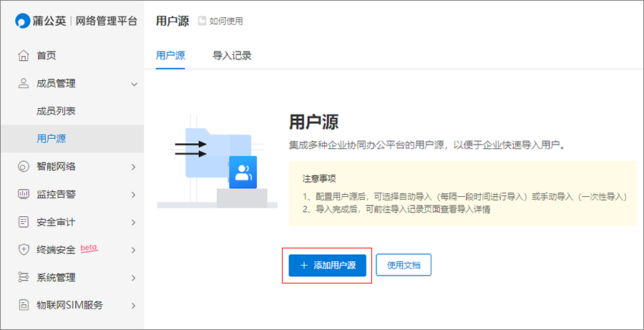The height and width of the screenshot is (330, 644).
Task: Expand the 安全审计 chevron
Action: point(134,223)
